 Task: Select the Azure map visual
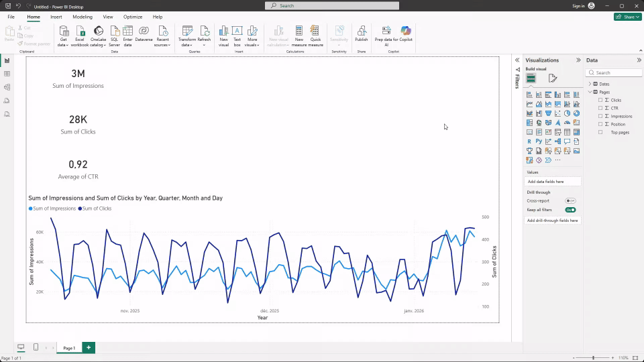point(557,123)
